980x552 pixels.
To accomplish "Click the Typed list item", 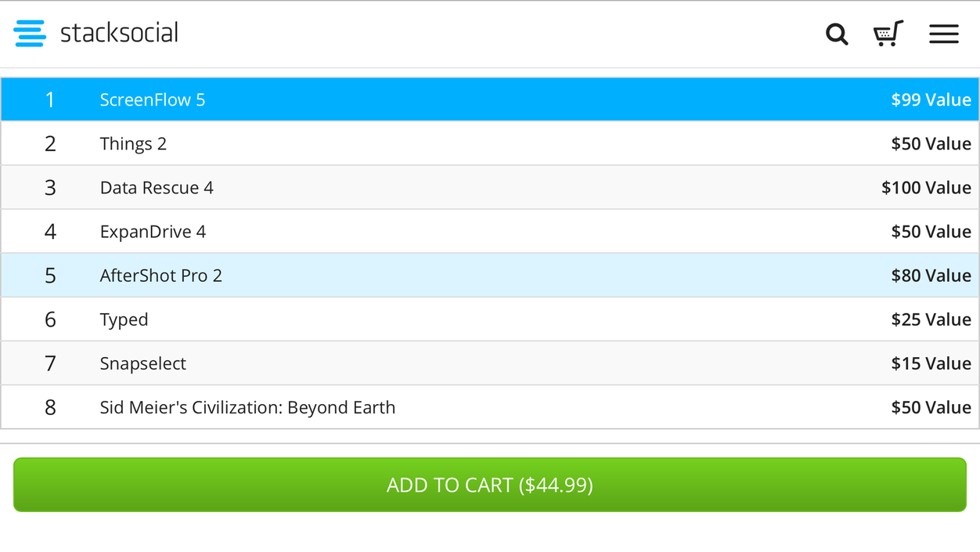I will tap(124, 319).
